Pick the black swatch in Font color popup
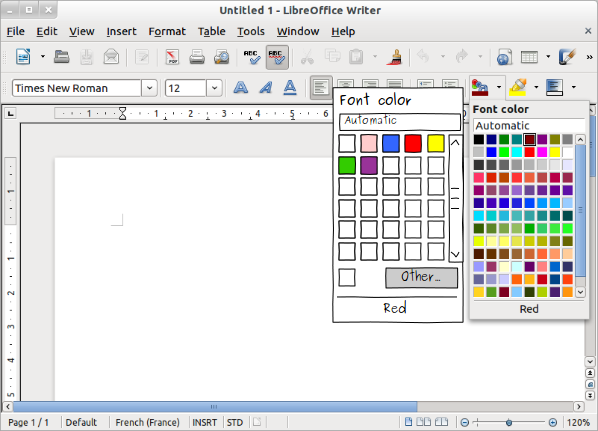The width and height of the screenshot is (598, 431). [x=479, y=139]
